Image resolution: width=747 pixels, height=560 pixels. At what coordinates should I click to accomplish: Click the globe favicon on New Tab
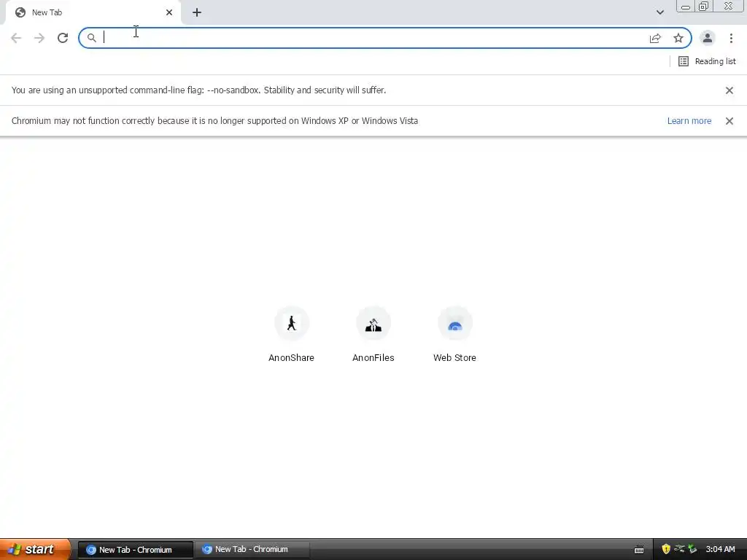(20, 12)
